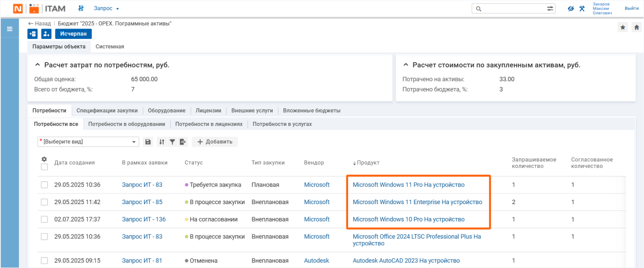This screenshot has width=644, height=268.
Task: Collapse the Расчет затрат по потребностям section
Action: (x=38, y=65)
